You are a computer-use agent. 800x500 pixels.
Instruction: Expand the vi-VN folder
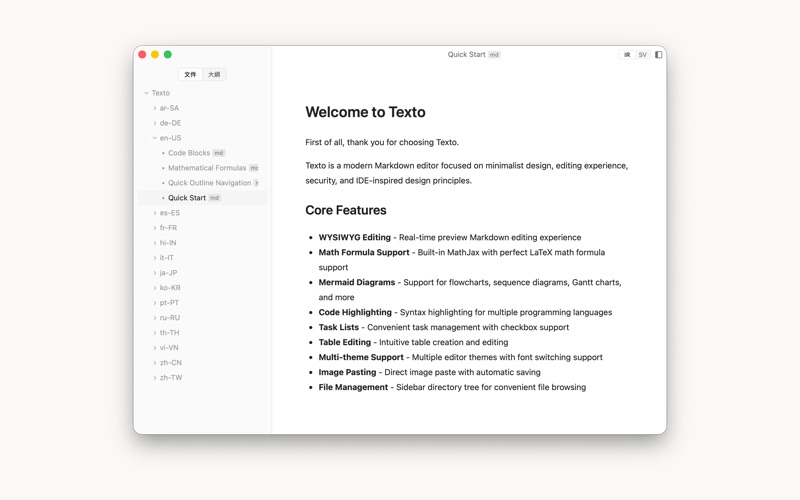point(155,347)
